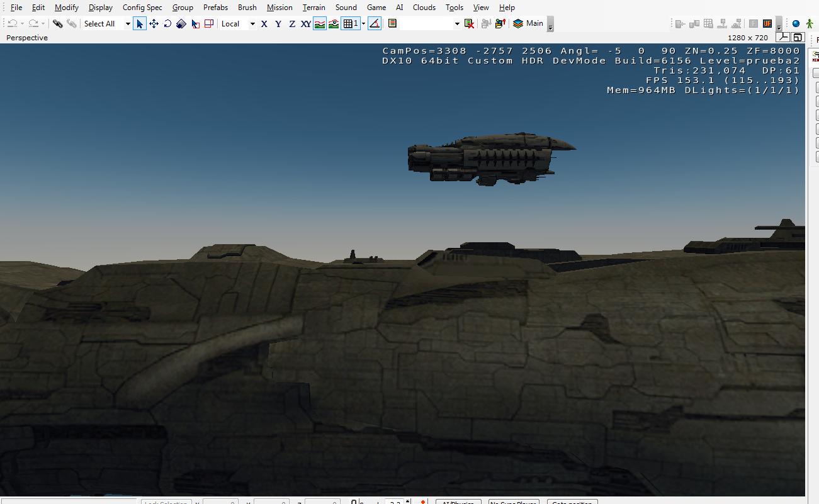
Task: Click the viewport maximize icon
Action: 797,38
